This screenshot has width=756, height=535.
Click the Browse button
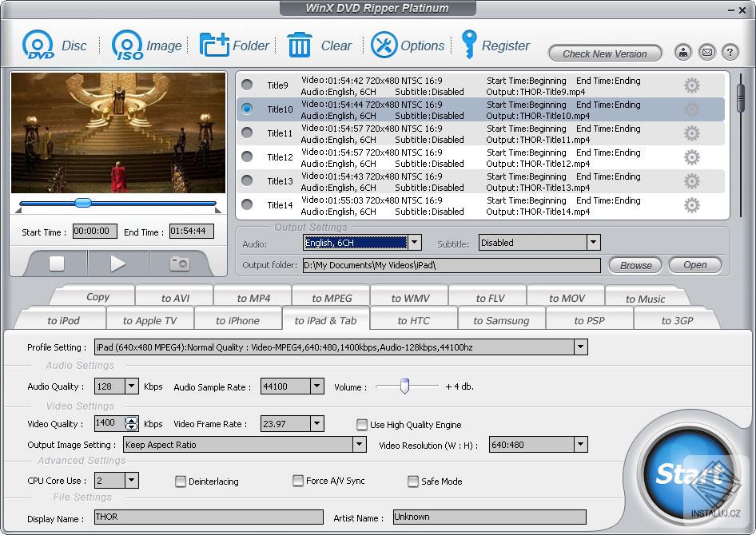[x=636, y=265]
